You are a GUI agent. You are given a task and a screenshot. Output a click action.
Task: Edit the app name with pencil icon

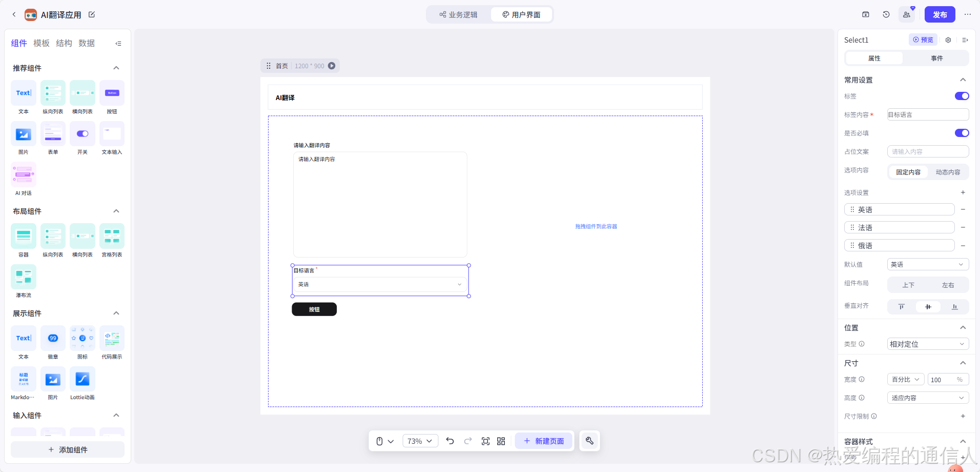pos(92,14)
